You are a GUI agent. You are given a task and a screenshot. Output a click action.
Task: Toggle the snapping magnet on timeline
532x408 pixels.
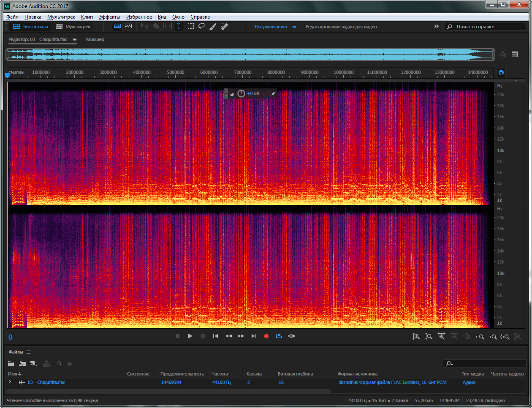click(x=501, y=73)
